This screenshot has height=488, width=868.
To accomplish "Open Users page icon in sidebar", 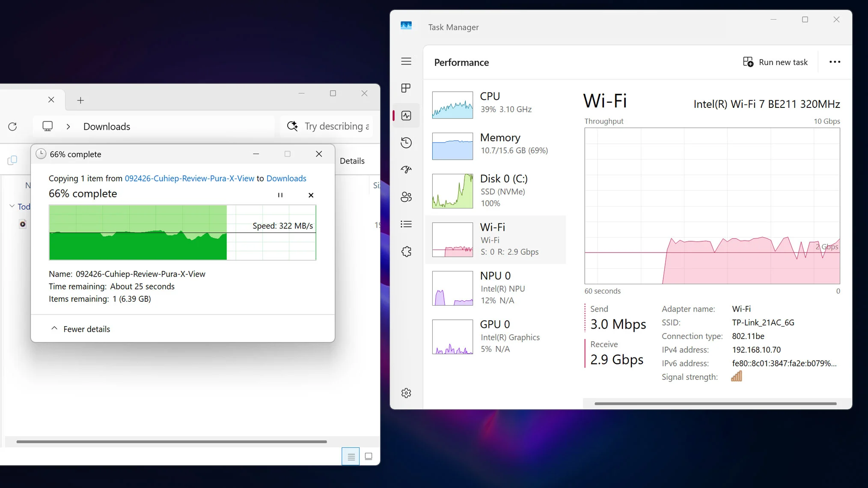I will [406, 197].
